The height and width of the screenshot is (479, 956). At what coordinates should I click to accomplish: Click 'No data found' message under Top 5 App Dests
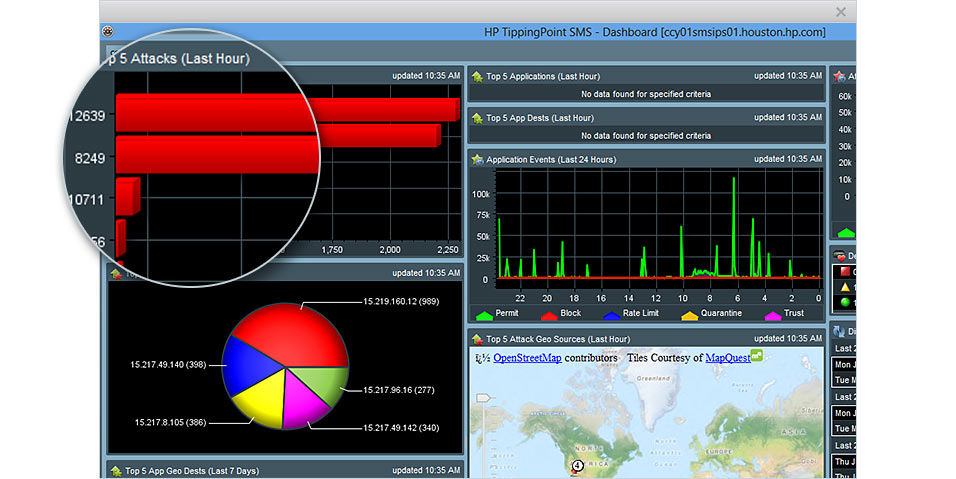pos(646,135)
